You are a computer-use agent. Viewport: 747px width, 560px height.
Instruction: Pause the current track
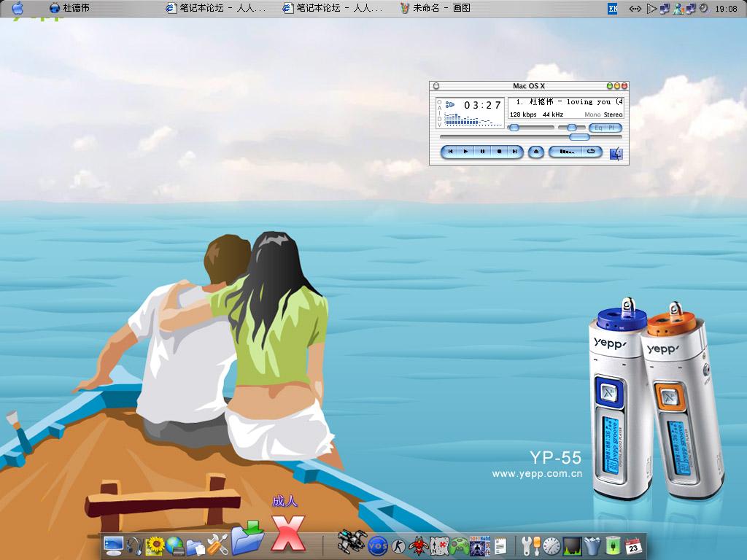[482, 152]
